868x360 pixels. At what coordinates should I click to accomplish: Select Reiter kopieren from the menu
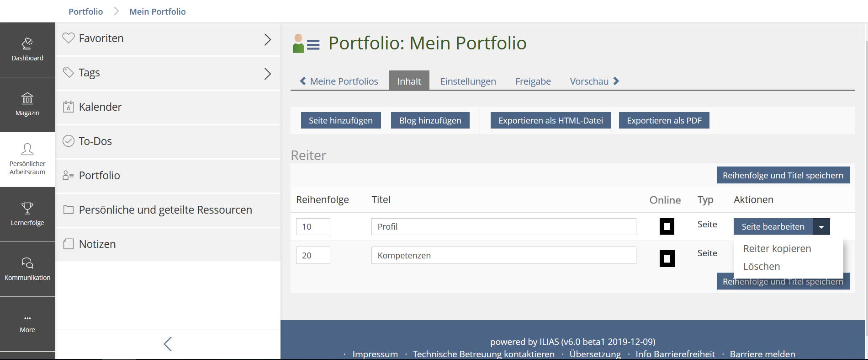click(x=777, y=248)
